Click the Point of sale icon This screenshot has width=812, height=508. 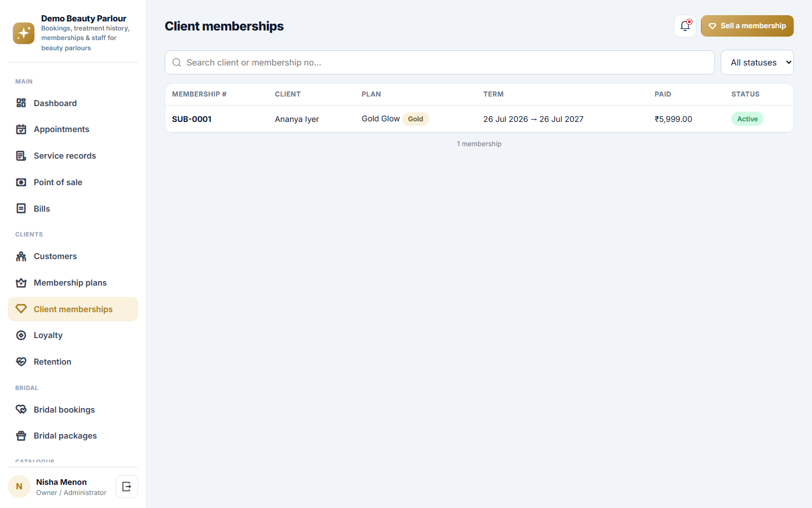[21, 182]
